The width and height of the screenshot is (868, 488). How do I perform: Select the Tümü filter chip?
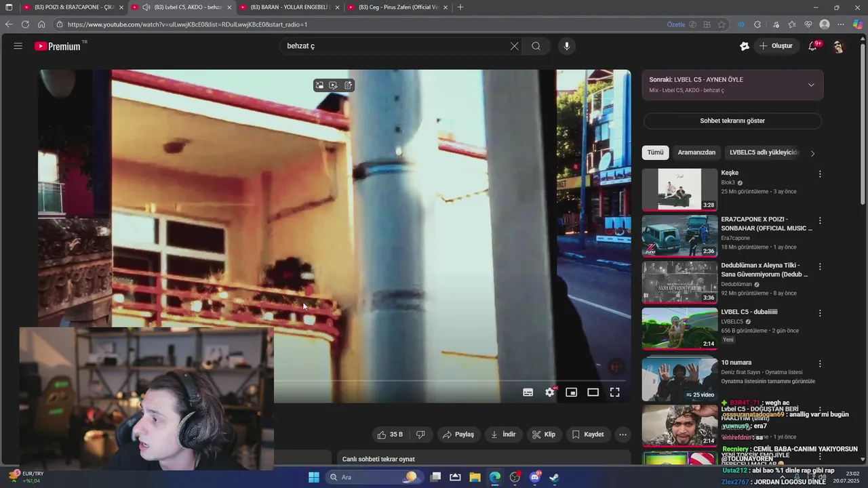[655, 152]
